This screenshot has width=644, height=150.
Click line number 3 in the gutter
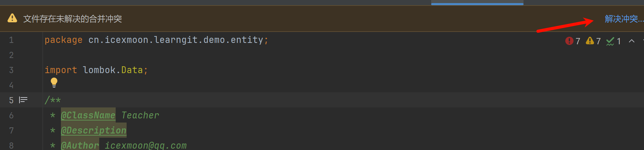click(x=11, y=70)
